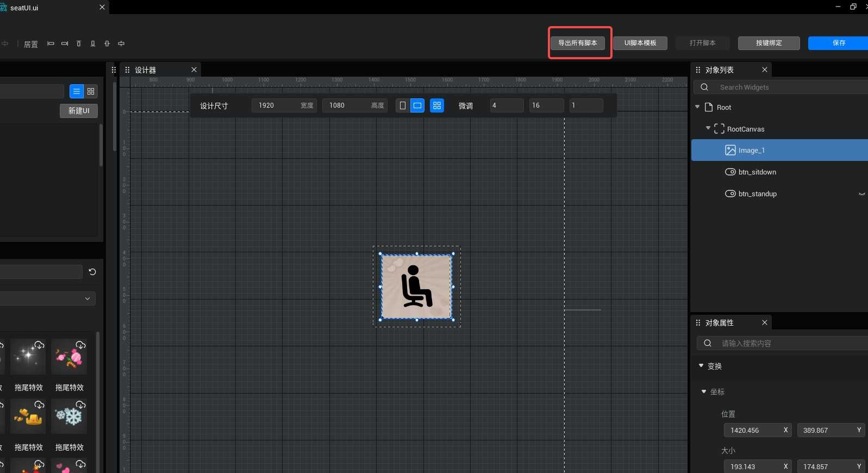The height and width of the screenshot is (473, 868).
Task: Select the snowflake effect thumbnail
Action: pyautogui.click(x=69, y=416)
